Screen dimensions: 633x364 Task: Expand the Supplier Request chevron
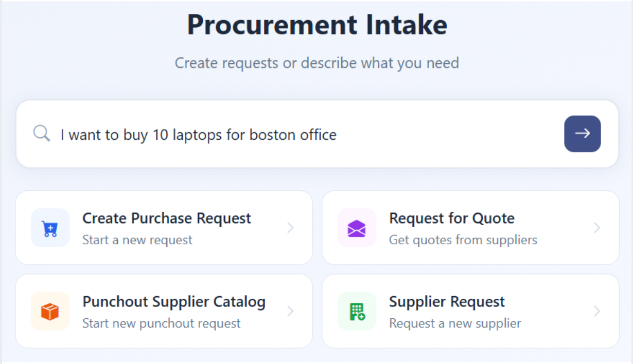pos(597,311)
